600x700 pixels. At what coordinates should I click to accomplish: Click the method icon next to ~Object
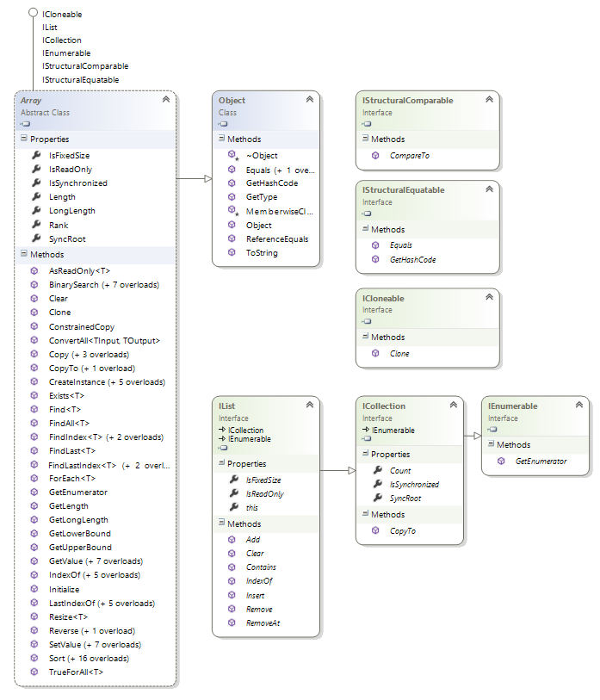coord(232,156)
